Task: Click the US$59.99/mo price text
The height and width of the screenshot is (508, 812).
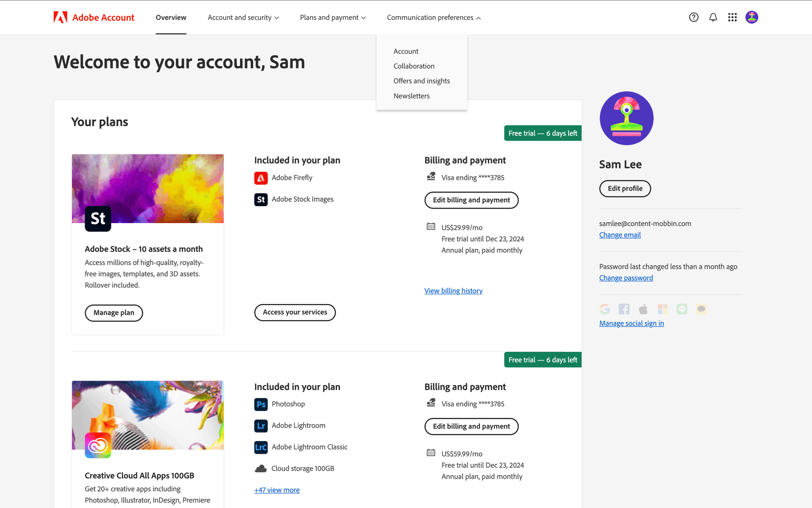Action: (x=462, y=454)
